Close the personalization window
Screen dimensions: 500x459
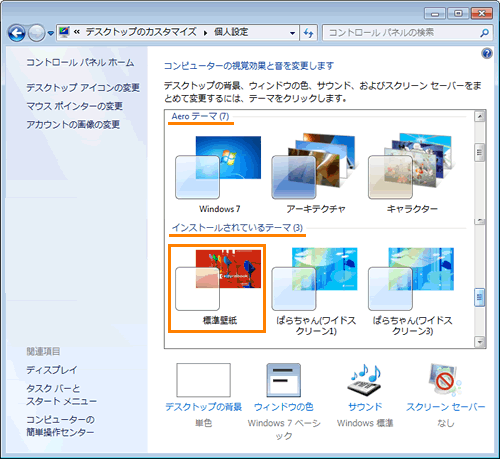pos(482,13)
